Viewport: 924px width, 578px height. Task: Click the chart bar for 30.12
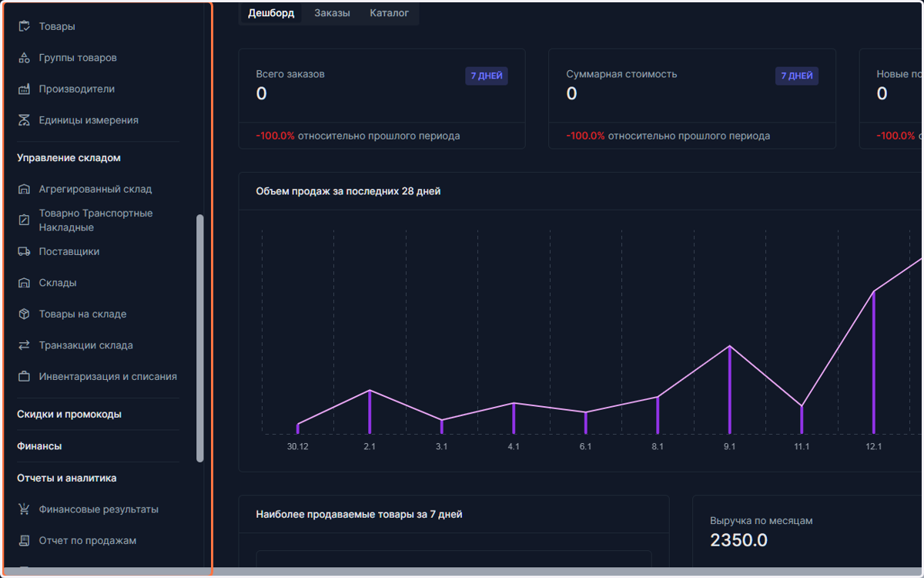click(x=298, y=428)
